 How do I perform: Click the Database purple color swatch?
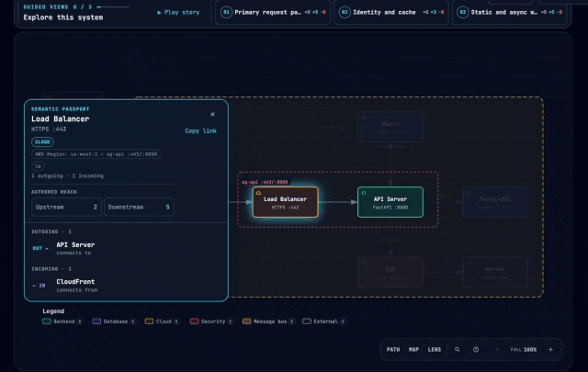[96, 321]
